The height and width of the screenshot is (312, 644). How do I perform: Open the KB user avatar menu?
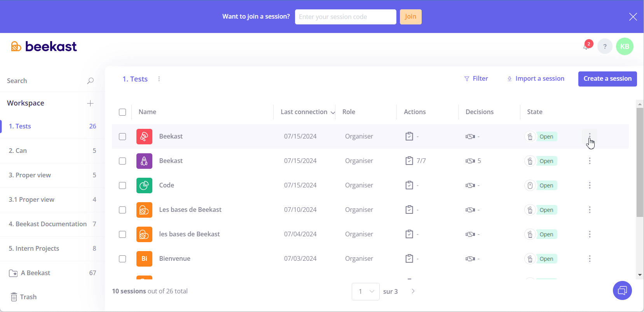(625, 47)
